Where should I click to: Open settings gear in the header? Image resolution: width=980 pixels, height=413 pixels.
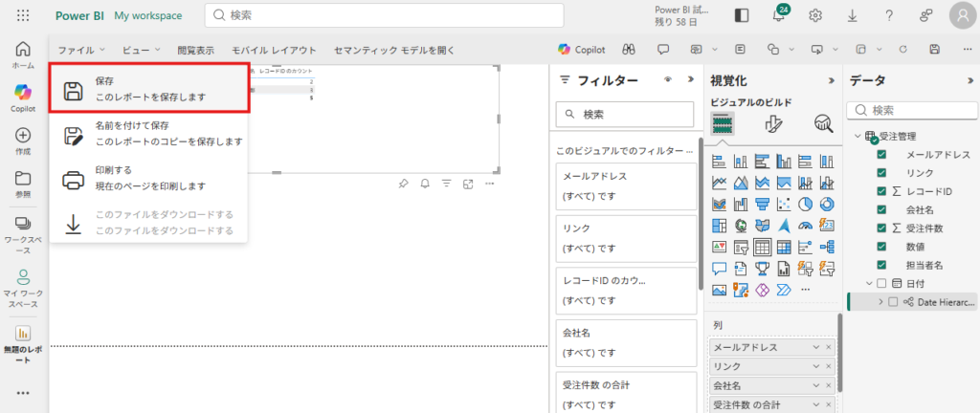815,15
